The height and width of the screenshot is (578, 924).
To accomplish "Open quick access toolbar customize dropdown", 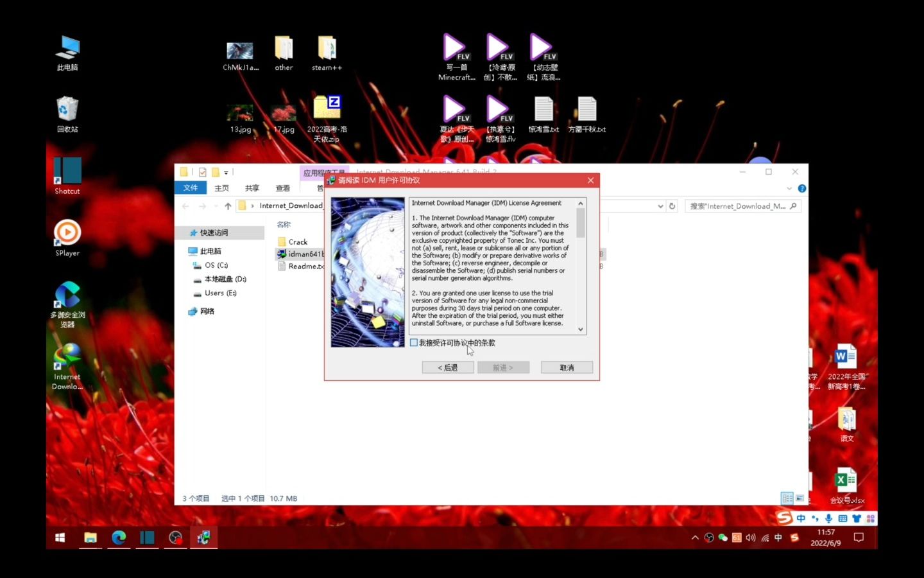I will tap(226, 173).
